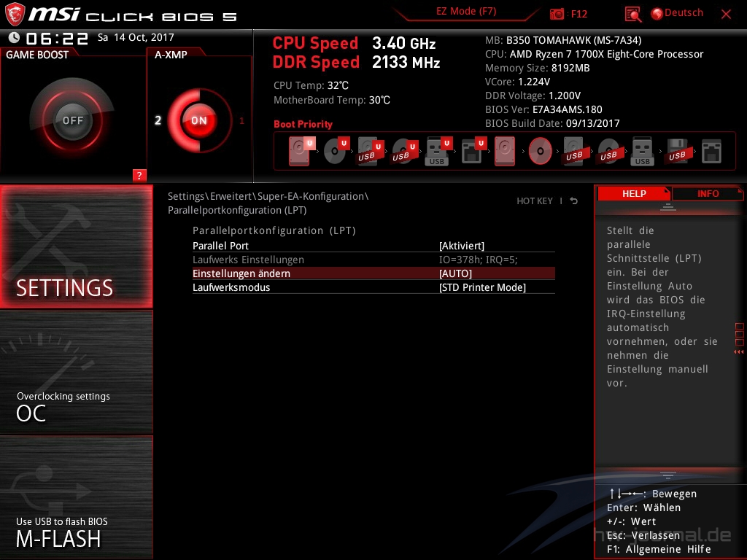This screenshot has width=747, height=560.
Task: Select the legacy network boot icon
Action: coord(711,152)
